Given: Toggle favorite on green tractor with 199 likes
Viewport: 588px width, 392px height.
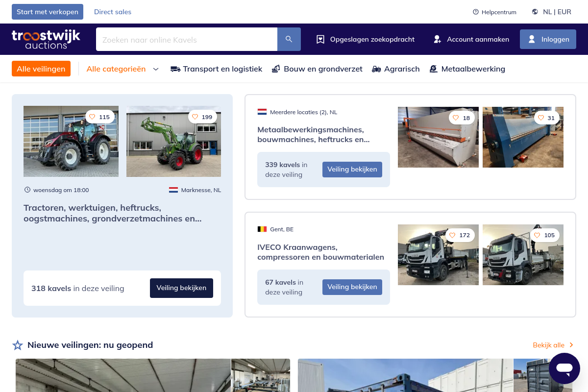Looking at the screenshot, I should 195,117.
